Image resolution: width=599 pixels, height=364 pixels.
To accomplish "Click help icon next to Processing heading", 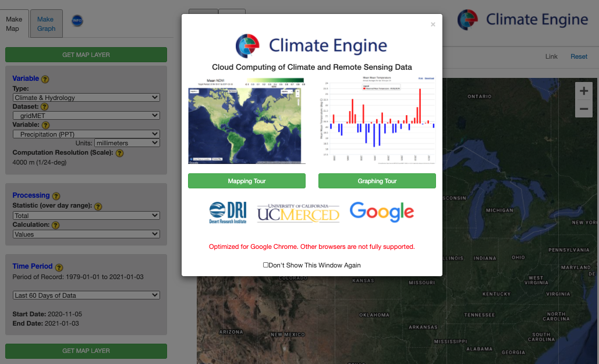I will tap(56, 196).
